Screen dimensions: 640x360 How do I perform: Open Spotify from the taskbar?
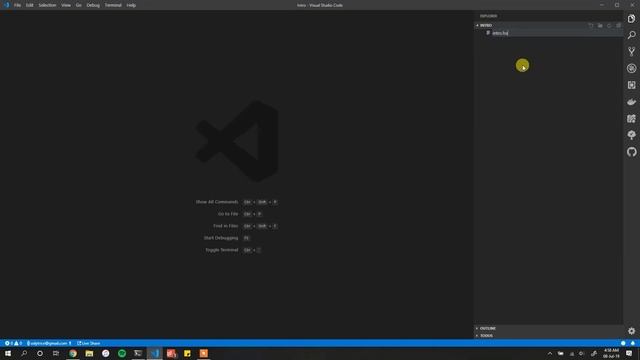pyautogui.click(x=122, y=353)
